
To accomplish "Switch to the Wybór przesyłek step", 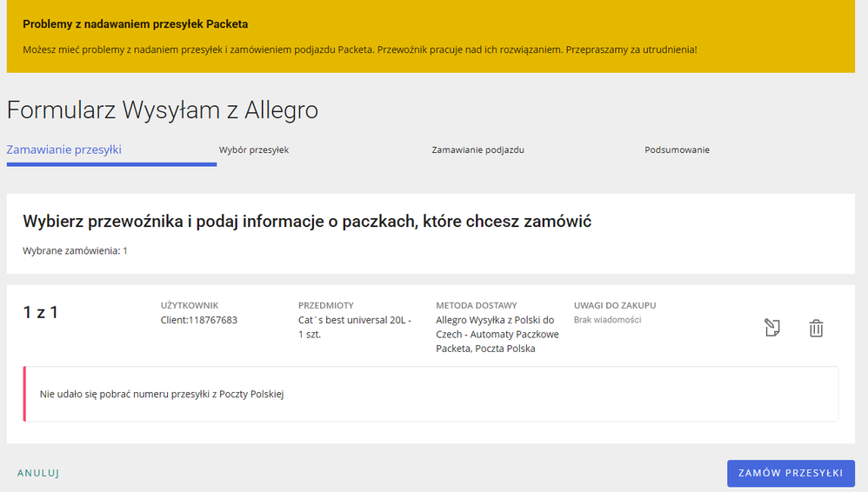I will pyautogui.click(x=254, y=150).
